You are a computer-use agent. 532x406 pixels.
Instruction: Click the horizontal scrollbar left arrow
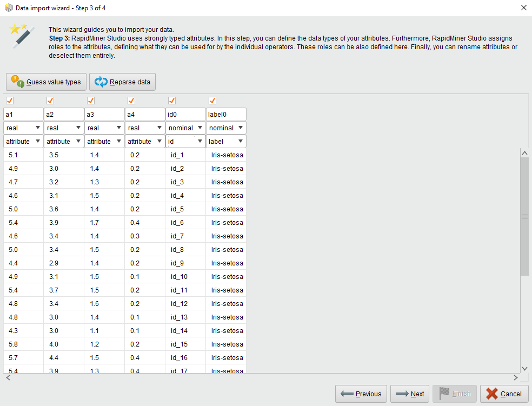[8, 377]
